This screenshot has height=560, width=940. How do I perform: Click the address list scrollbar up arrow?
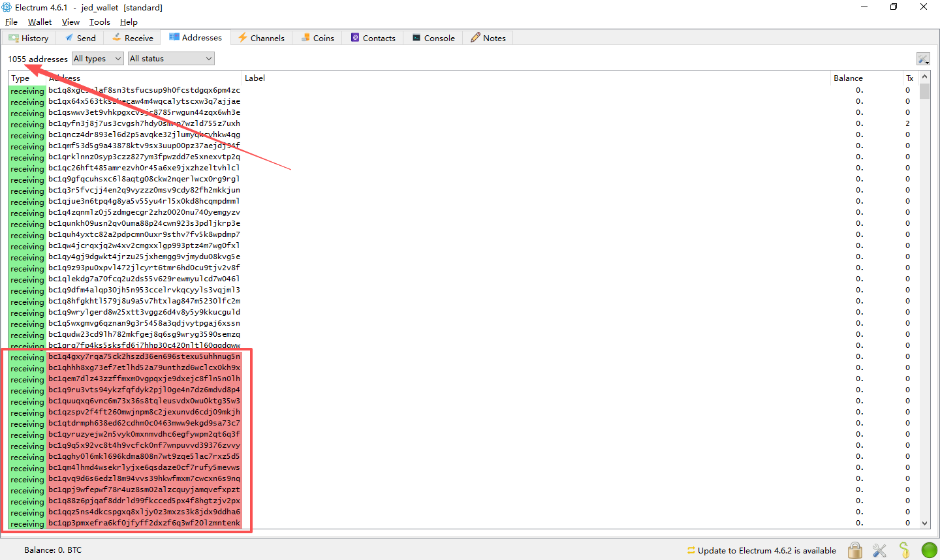click(x=924, y=77)
